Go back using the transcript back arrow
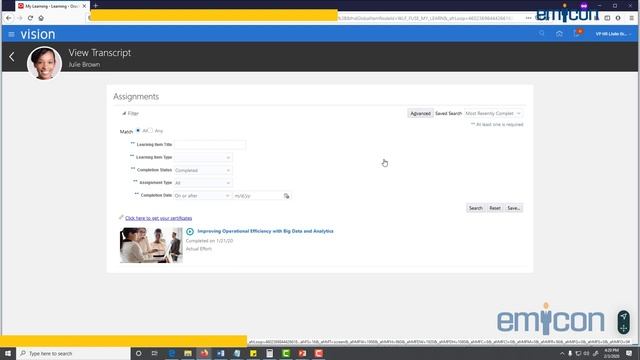This screenshot has height=360, width=640. (x=12, y=57)
